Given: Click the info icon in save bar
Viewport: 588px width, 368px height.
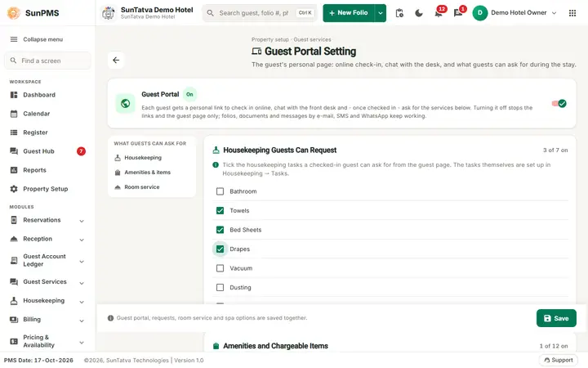Looking at the screenshot, I should pyautogui.click(x=110, y=318).
